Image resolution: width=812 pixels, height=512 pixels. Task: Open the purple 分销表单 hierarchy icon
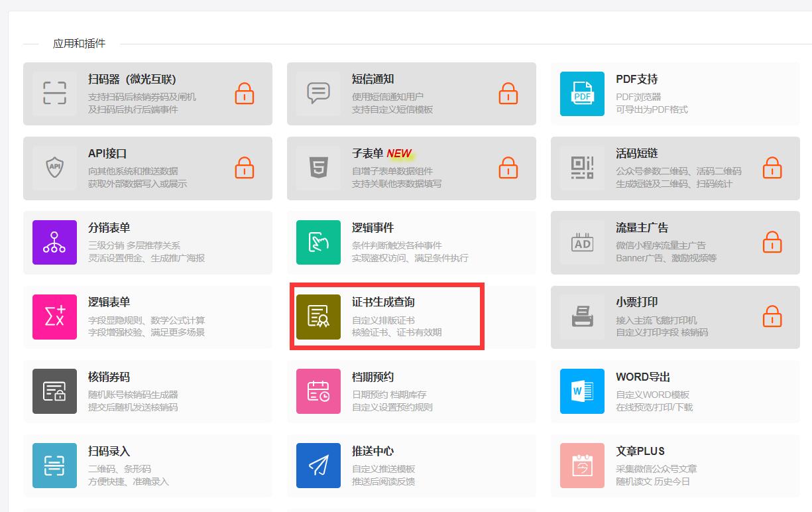pyautogui.click(x=54, y=242)
